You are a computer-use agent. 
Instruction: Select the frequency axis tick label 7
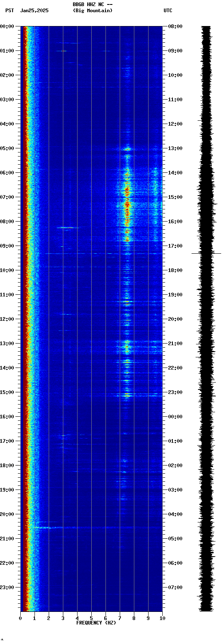click(120, 618)
